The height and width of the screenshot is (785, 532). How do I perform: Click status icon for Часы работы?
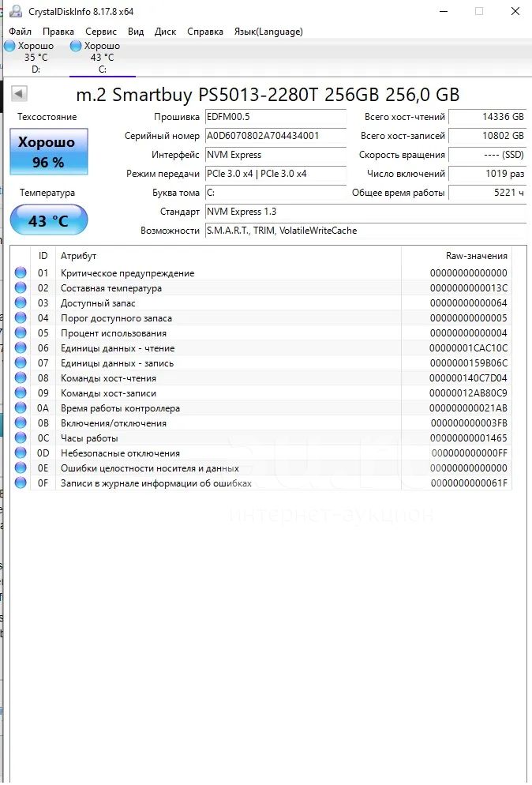click(21, 438)
